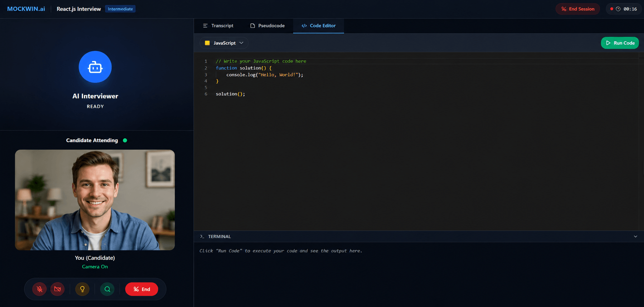644x307 pixels.
Task: Select the Code Editor tab
Action: click(x=318, y=26)
